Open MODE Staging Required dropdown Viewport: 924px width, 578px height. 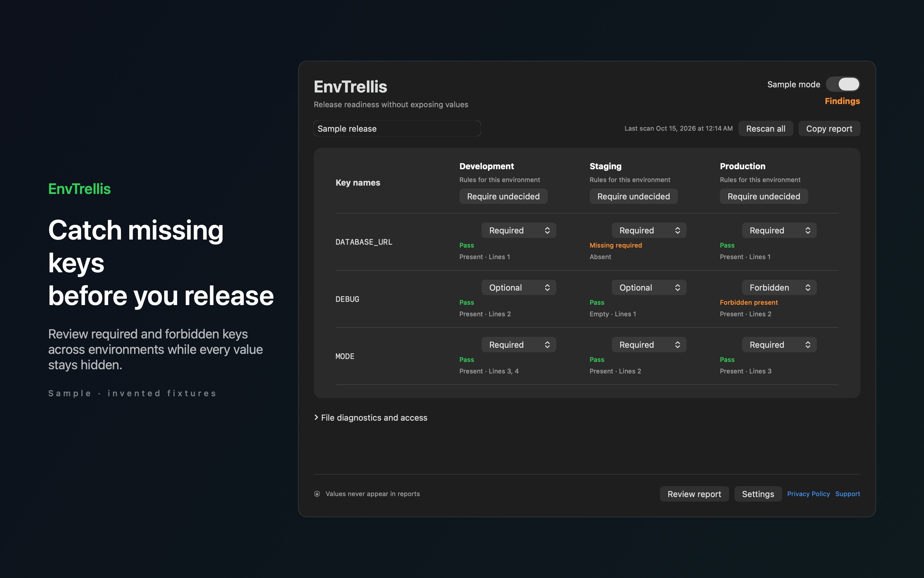[649, 345]
